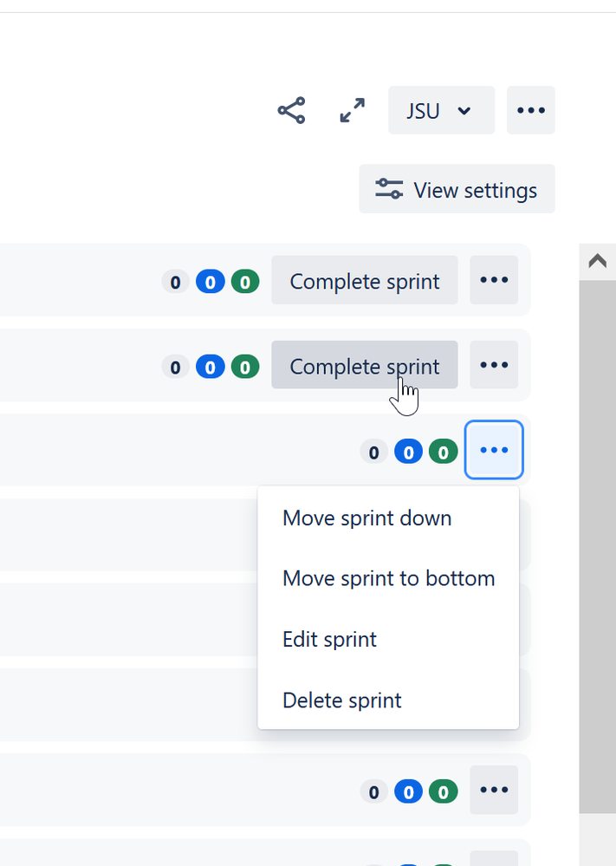Click the blue in-progress count badge in first sprint

[x=211, y=283]
